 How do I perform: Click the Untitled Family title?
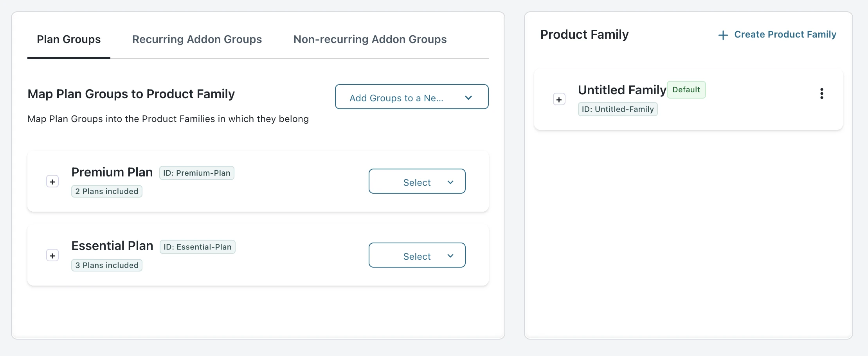(621, 90)
